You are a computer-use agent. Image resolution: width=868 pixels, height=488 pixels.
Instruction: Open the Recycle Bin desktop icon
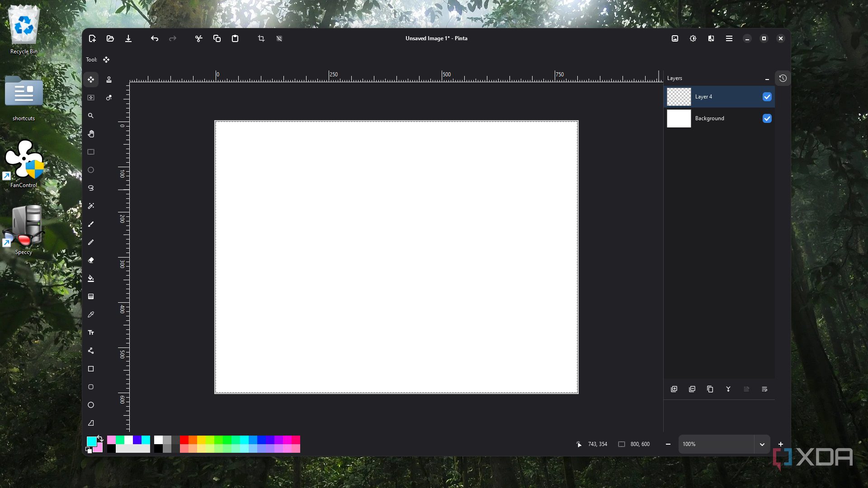pos(24,30)
